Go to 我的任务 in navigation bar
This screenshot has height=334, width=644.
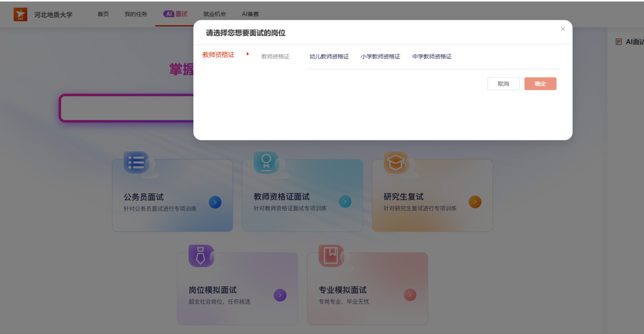pos(135,14)
